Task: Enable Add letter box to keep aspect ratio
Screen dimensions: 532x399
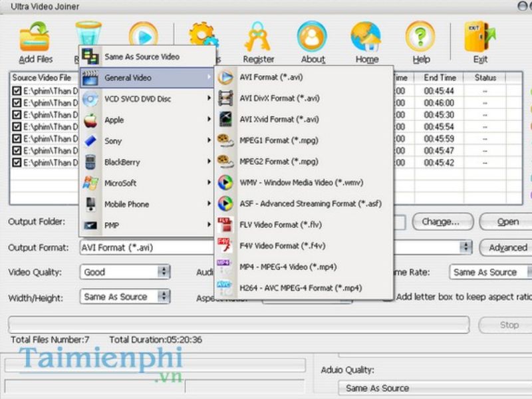Action: pos(387,297)
